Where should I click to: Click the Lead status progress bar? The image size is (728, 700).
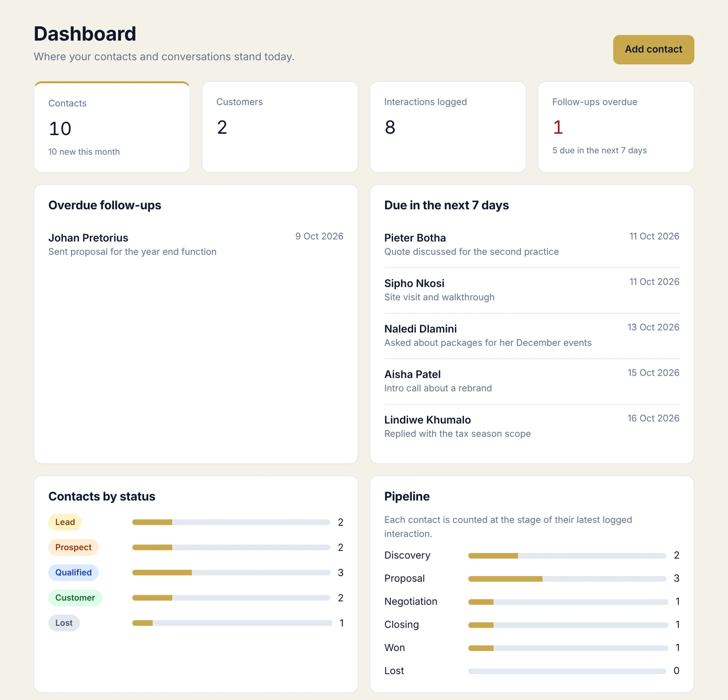231,522
